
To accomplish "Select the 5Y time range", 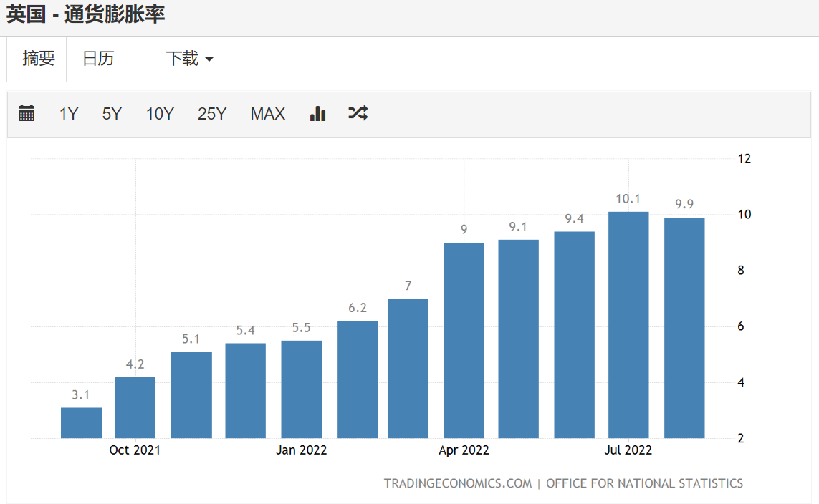I will [112, 113].
